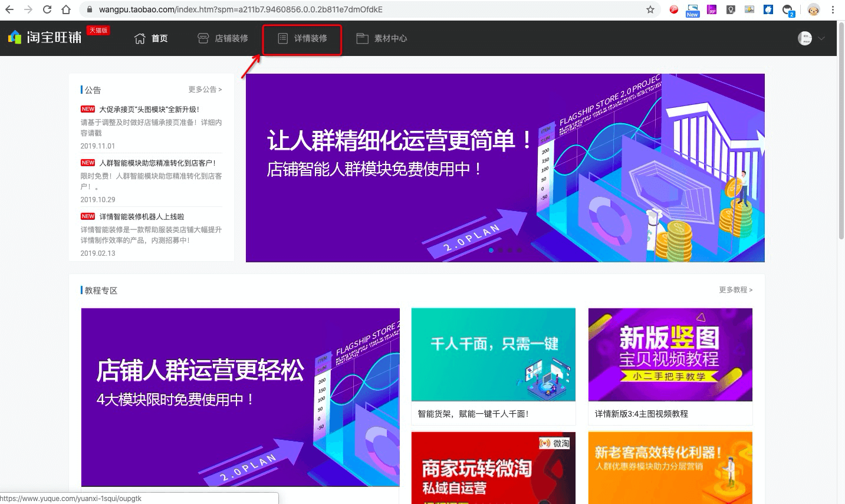Open the extension with New badge
The width and height of the screenshot is (845, 504).
click(692, 10)
